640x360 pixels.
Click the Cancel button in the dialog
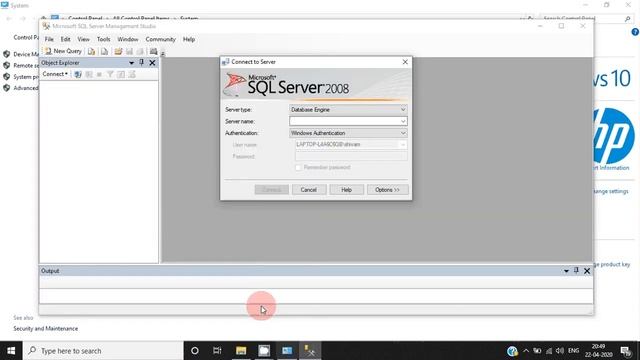309,190
